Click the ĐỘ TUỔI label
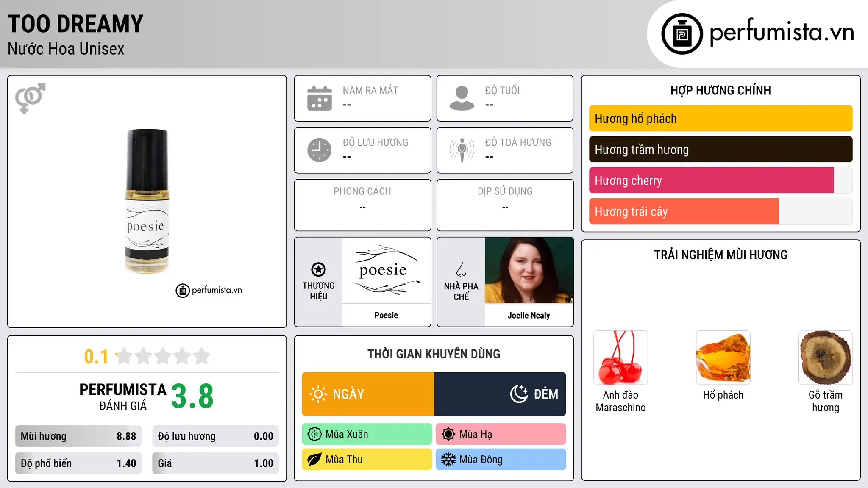 (502, 91)
